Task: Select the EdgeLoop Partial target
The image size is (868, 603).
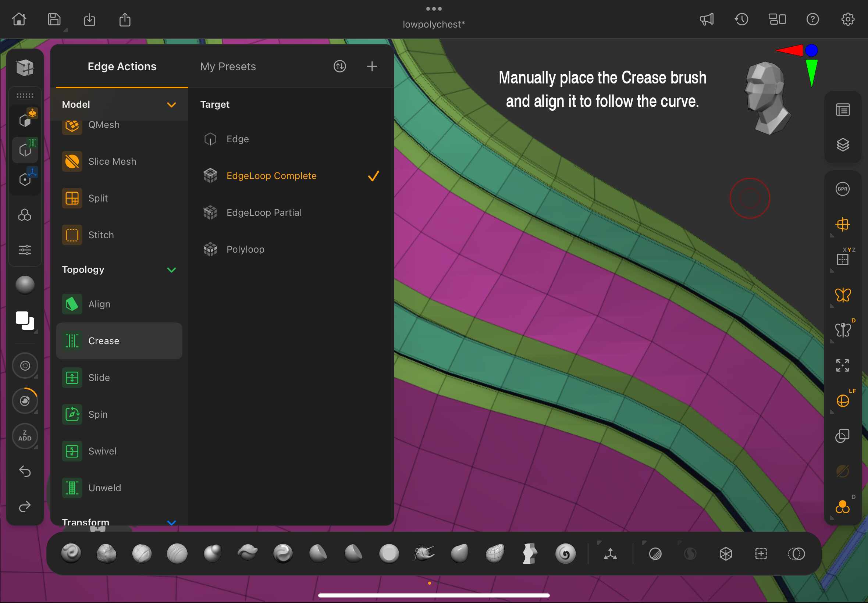Action: tap(264, 212)
